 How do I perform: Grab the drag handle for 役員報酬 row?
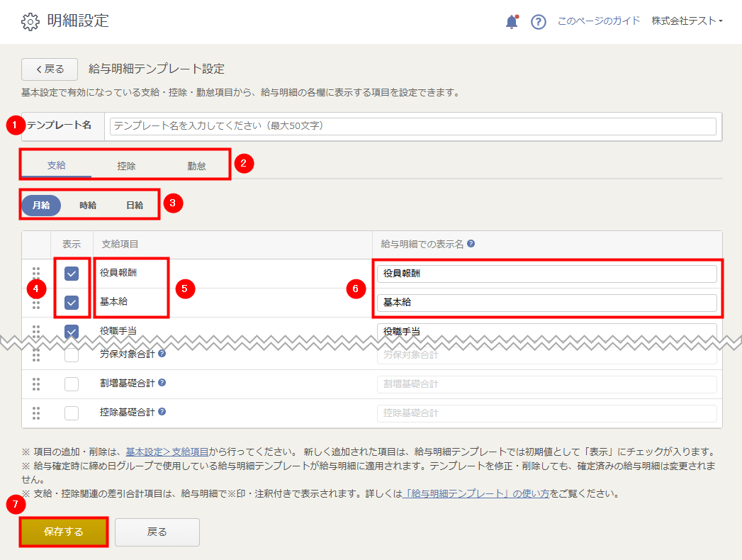click(36, 272)
